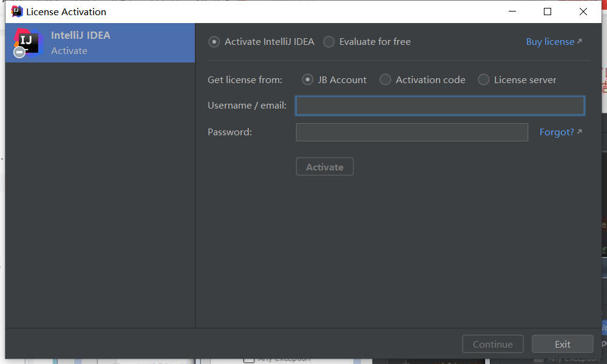Maximize the License Activation window

click(548, 12)
